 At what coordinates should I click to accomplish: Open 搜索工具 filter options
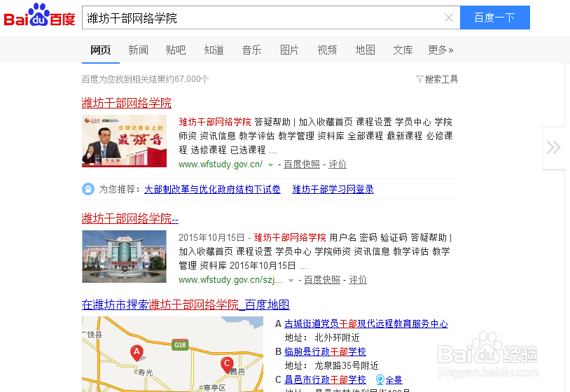(x=437, y=79)
